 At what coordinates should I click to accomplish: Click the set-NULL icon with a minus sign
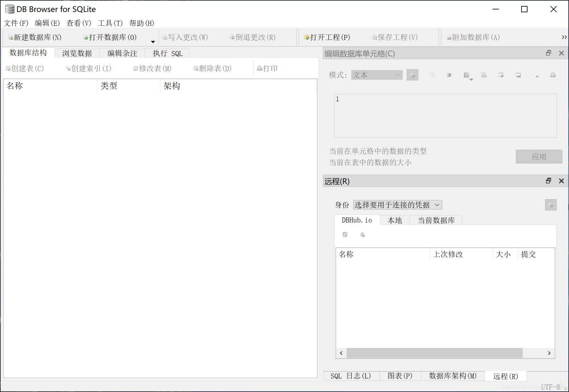click(536, 76)
